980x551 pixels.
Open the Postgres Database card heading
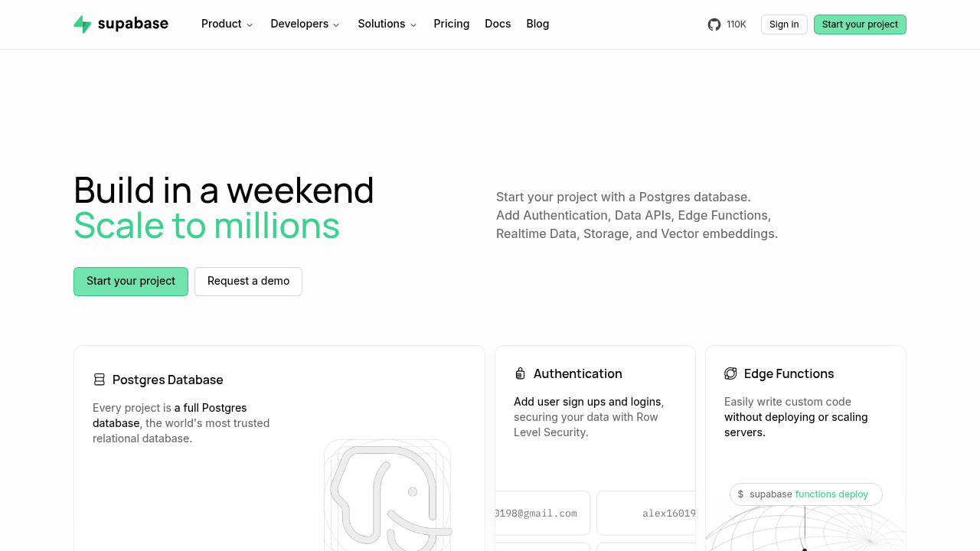(168, 380)
